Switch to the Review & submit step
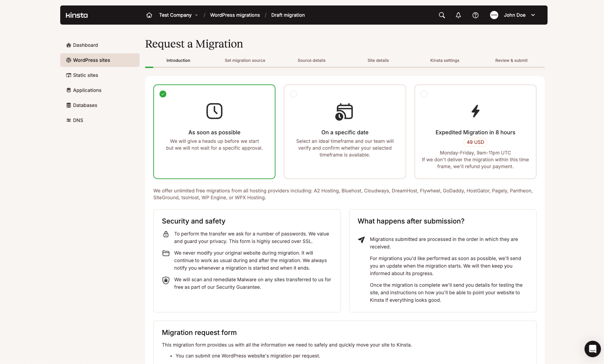 point(511,60)
